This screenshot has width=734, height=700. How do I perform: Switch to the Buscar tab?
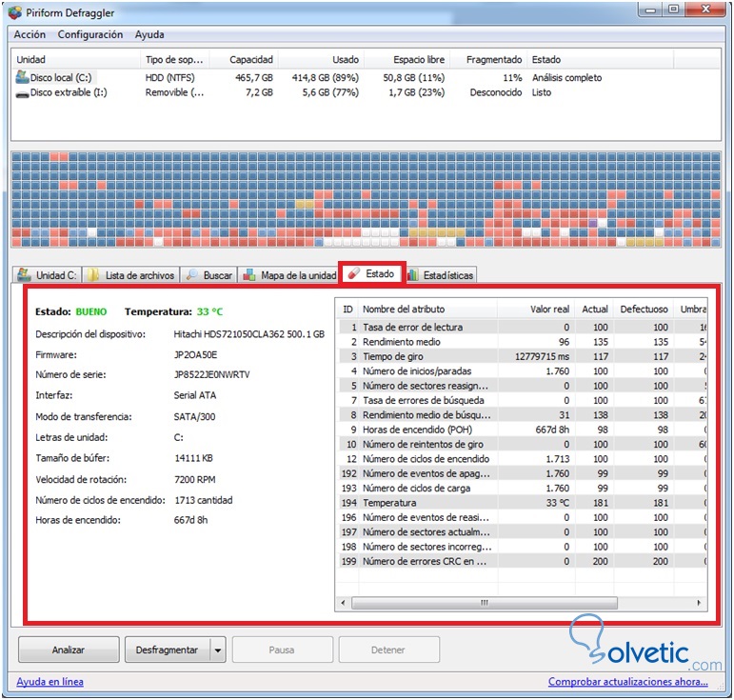[208, 275]
